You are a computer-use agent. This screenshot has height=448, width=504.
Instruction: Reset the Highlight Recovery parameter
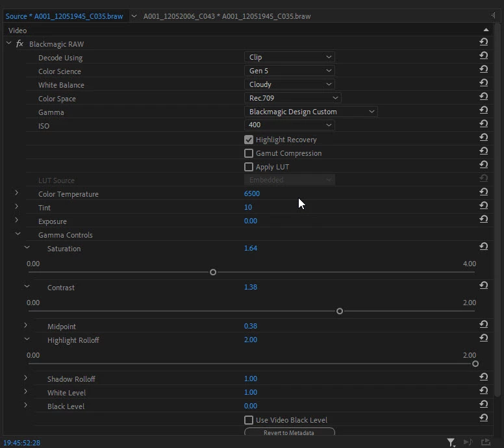coord(483,138)
